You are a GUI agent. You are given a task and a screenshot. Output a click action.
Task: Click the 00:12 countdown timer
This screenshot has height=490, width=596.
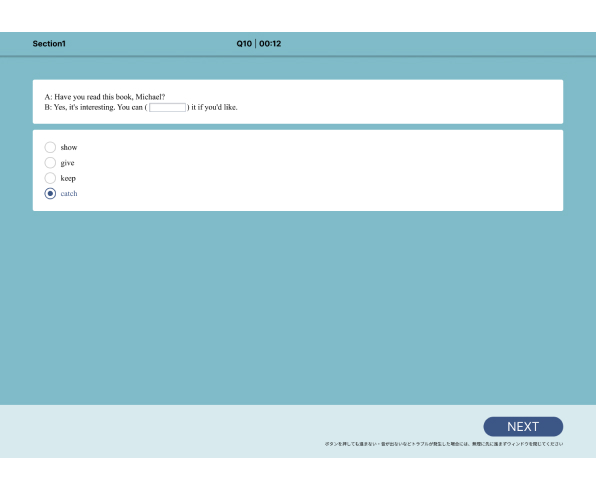click(270, 44)
